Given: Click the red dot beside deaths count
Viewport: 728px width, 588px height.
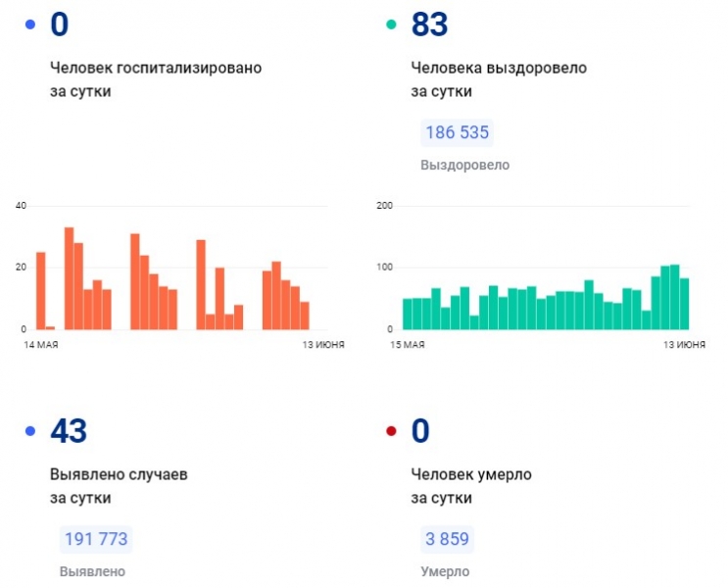Looking at the screenshot, I should pos(392,430).
